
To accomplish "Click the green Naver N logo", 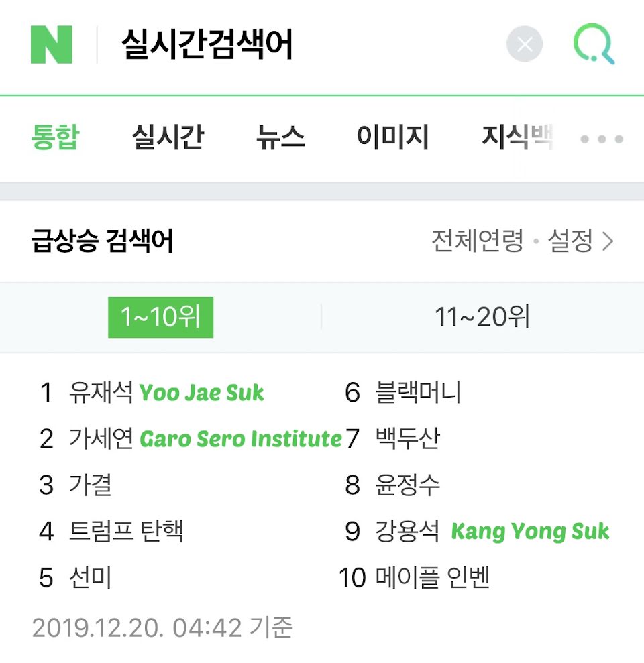I will [x=52, y=45].
